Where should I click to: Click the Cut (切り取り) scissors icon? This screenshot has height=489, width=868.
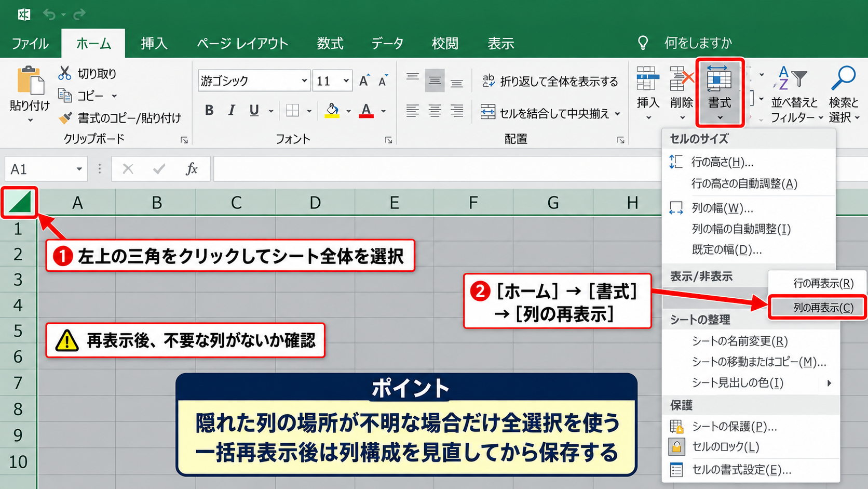coord(64,73)
